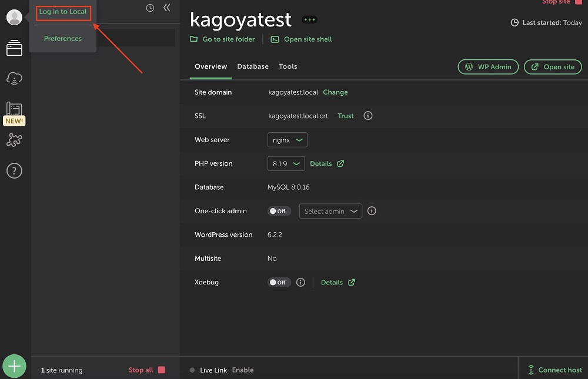588x379 pixels.
Task: Open the Help question mark icon
Action: (x=14, y=171)
